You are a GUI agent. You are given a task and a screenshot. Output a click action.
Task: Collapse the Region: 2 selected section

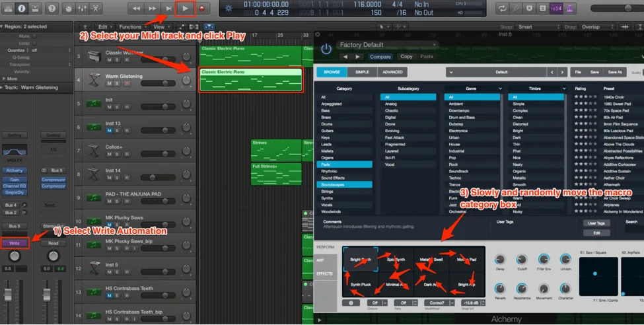pos(2,26)
